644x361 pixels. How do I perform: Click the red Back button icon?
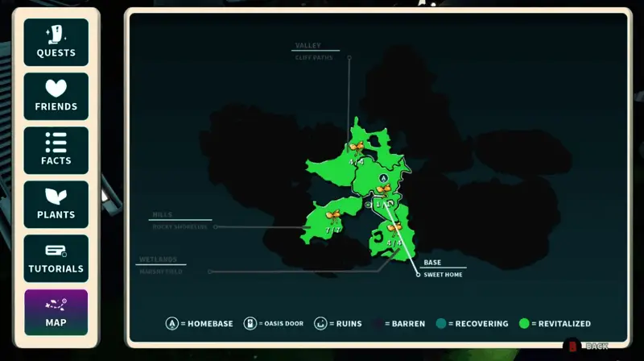pos(572,346)
